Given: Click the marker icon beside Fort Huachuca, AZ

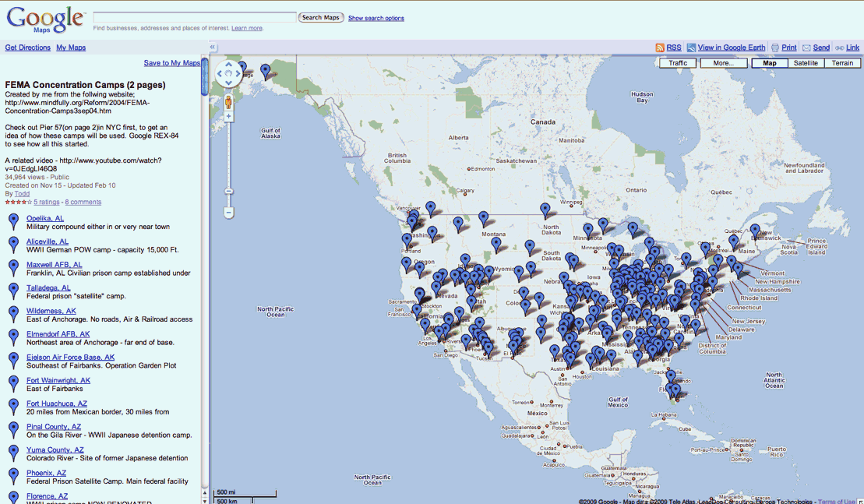Looking at the screenshot, I should [14, 407].
